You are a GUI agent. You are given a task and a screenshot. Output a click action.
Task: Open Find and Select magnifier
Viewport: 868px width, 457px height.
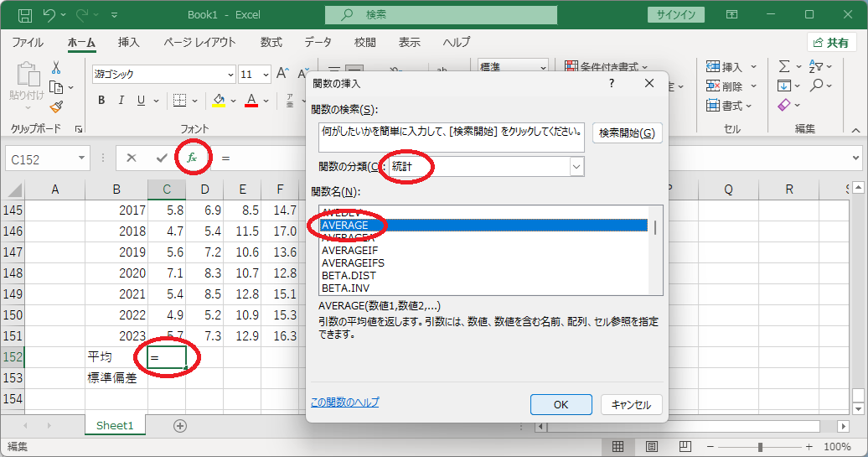tap(816, 86)
